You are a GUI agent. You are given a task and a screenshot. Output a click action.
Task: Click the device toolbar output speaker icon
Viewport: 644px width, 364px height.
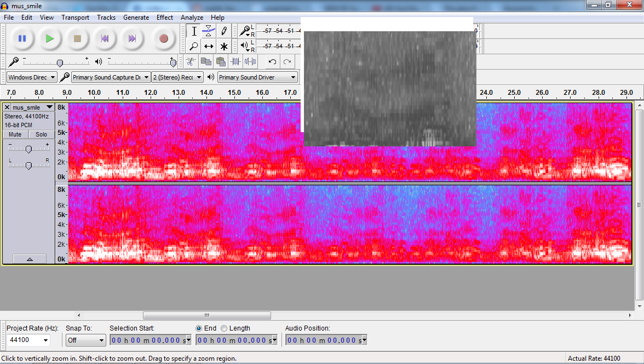coord(211,77)
